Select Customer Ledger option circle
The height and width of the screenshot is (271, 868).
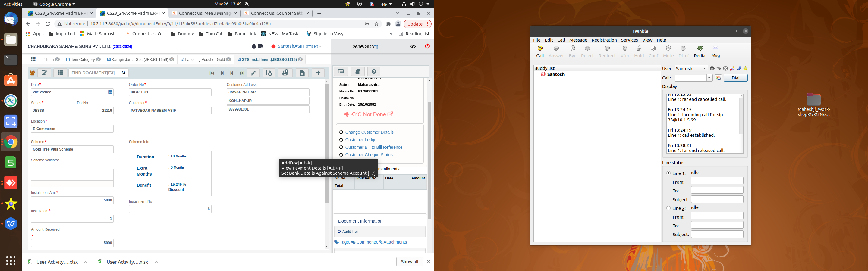341,140
